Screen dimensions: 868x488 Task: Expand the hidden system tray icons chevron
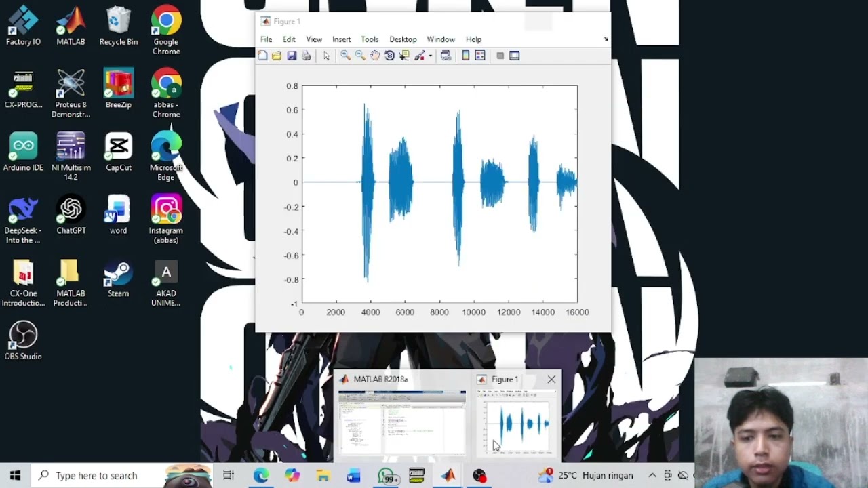[652, 476]
